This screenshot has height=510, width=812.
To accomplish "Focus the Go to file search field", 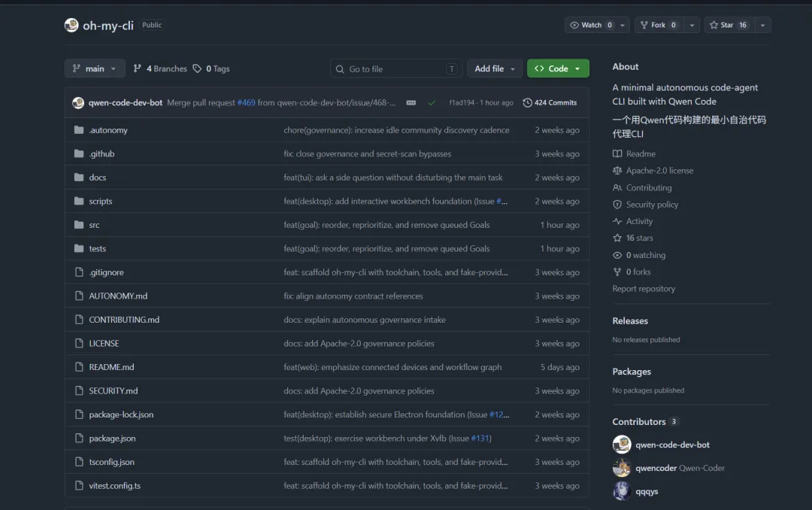I will pos(396,69).
